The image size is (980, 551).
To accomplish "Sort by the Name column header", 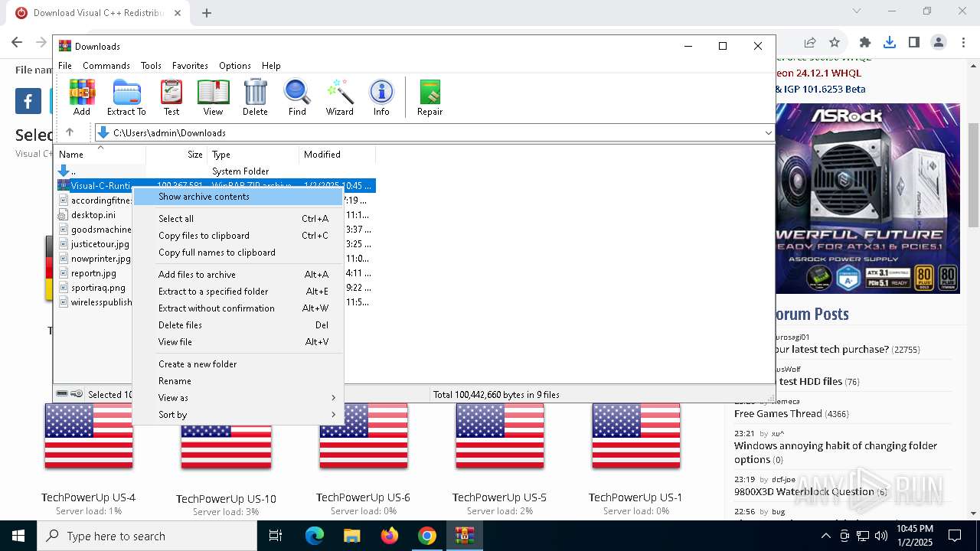I will (x=100, y=155).
